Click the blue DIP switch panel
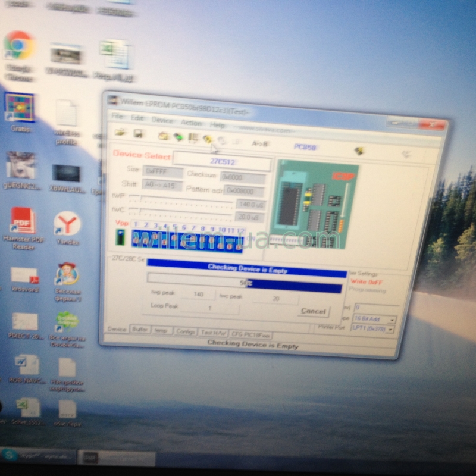Image resolution: width=476 pixels, height=476 pixels. tap(187, 242)
